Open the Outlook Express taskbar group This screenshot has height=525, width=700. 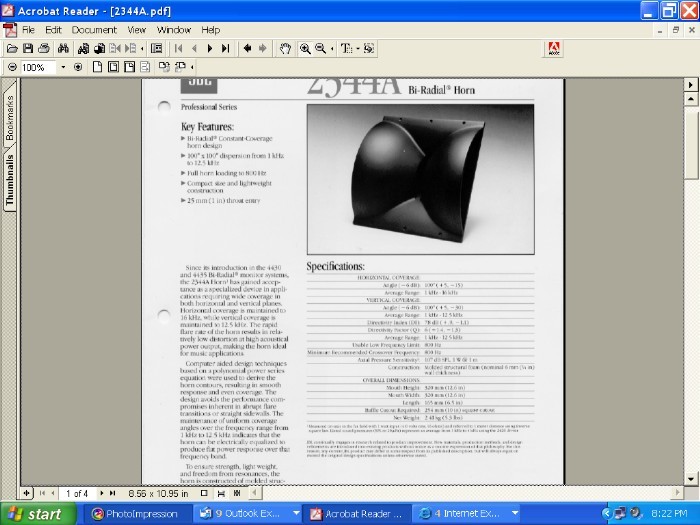pos(247,514)
